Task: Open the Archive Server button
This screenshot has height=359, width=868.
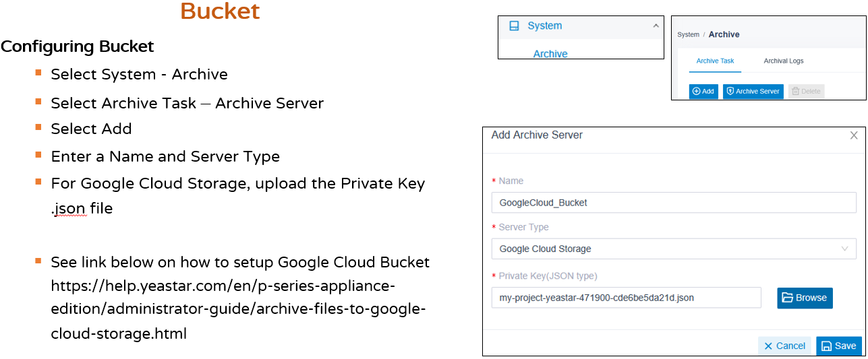Action: coord(753,91)
